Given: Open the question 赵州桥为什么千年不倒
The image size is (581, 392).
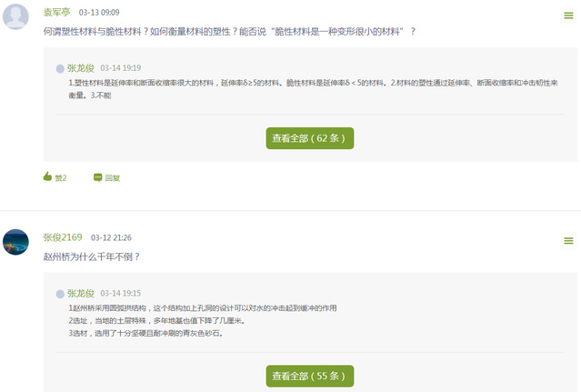Looking at the screenshot, I should tap(92, 256).
